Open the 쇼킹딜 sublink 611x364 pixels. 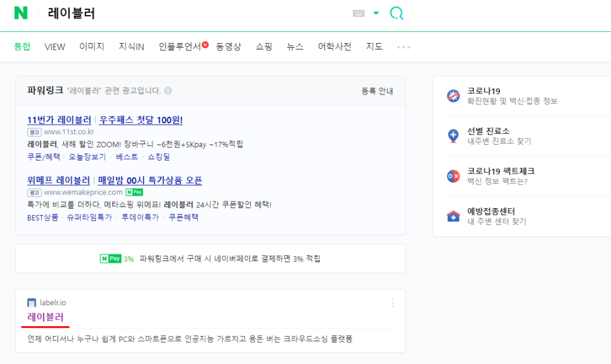159,157
